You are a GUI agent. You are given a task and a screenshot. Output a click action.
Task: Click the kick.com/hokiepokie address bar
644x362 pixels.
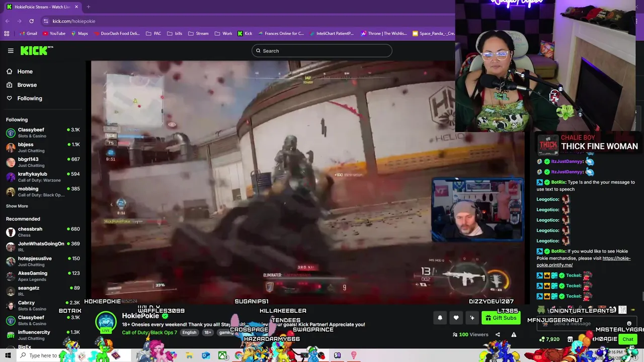coord(74,21)
